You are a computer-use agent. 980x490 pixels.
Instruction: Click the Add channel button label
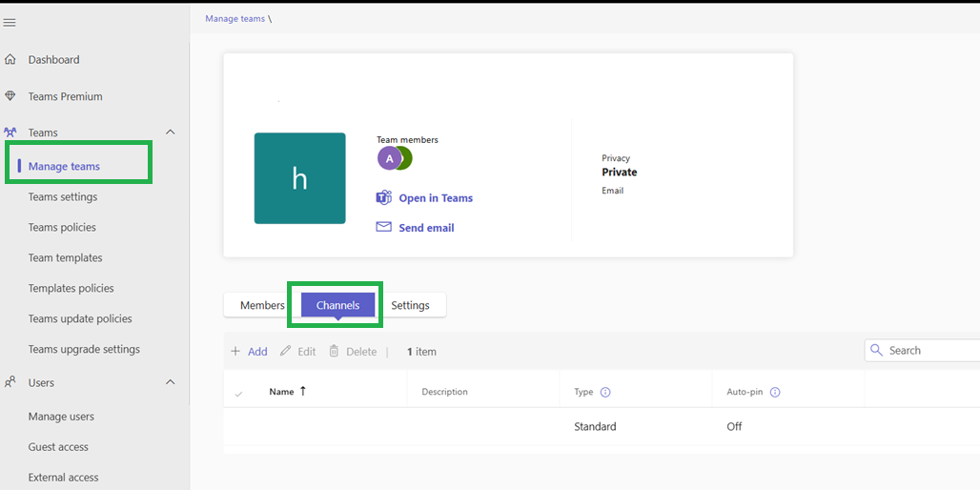click(x=257, y=352)
